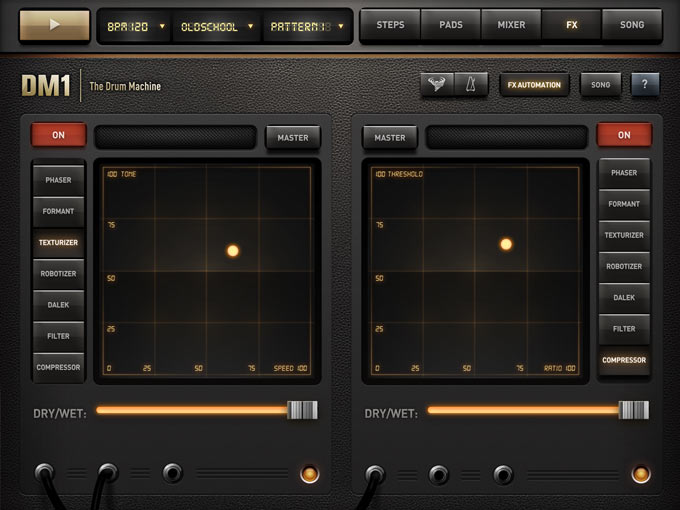The image size is (680, 510).
Task: Select ROBOTIZER in the right effect list
Action: pos(624,267)
